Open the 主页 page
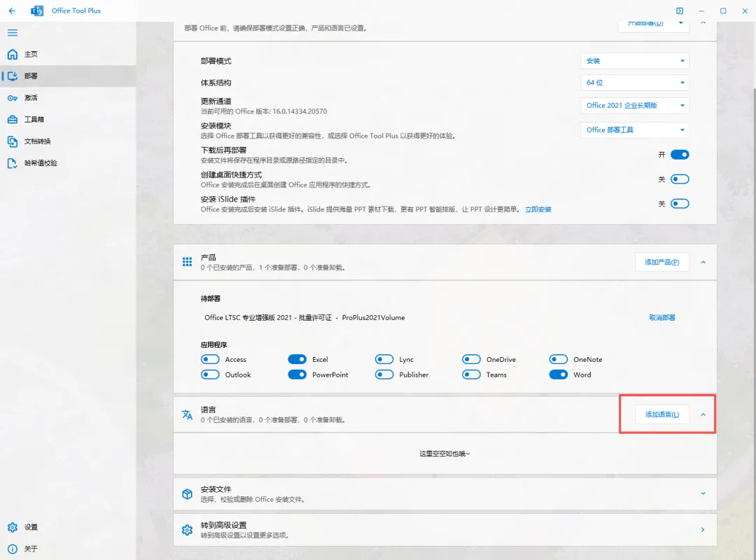 click(68, 54)
